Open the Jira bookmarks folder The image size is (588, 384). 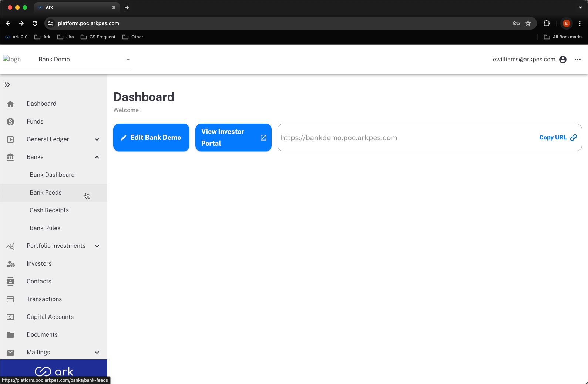65,37
